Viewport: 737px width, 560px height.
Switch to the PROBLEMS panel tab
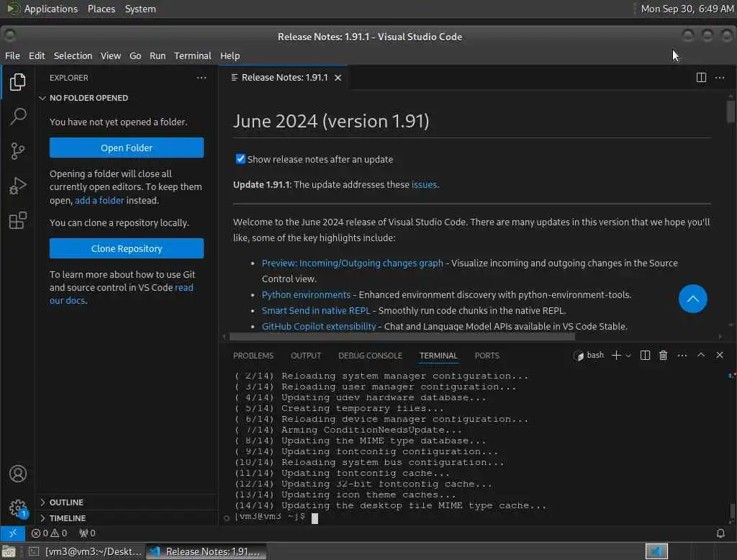coord(253,356)
